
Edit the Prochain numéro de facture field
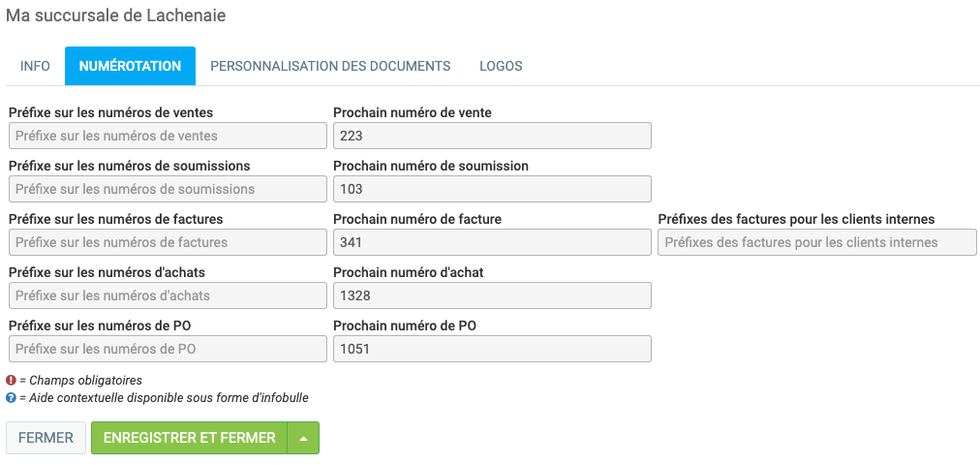pyautogui.click(x=492, y=242)
